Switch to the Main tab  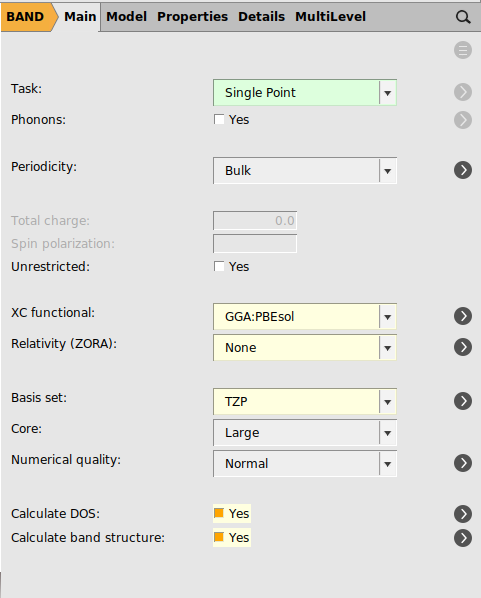pyautogui.click(x=80, y=17)
